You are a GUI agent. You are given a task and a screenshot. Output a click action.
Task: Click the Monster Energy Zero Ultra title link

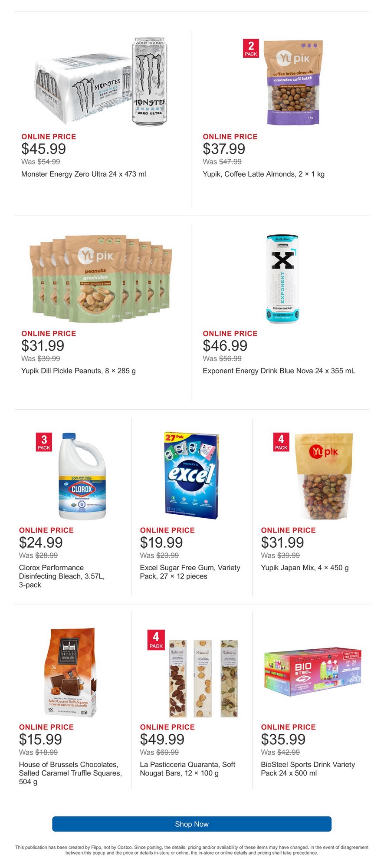click(x=84, y=174)
